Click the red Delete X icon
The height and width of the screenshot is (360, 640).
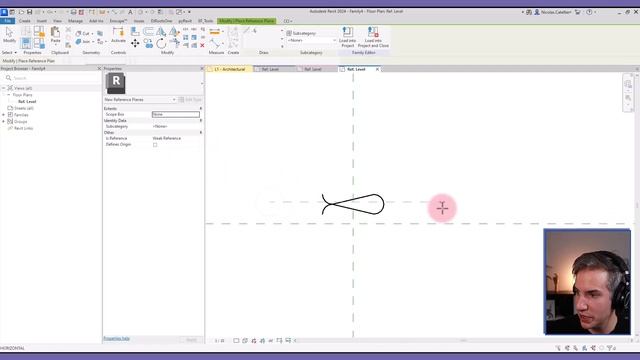[x=202, y=45]
